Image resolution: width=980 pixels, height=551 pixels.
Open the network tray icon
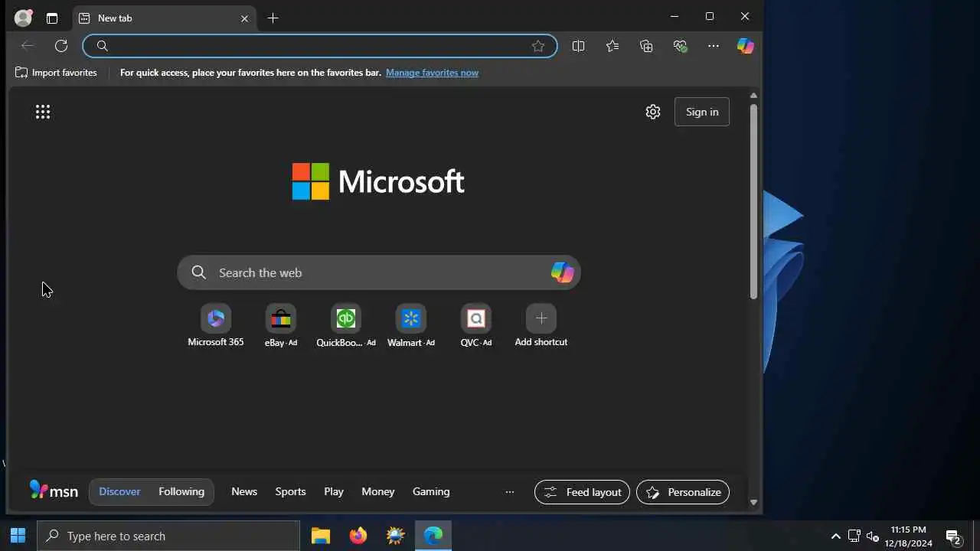click(854, 536)
